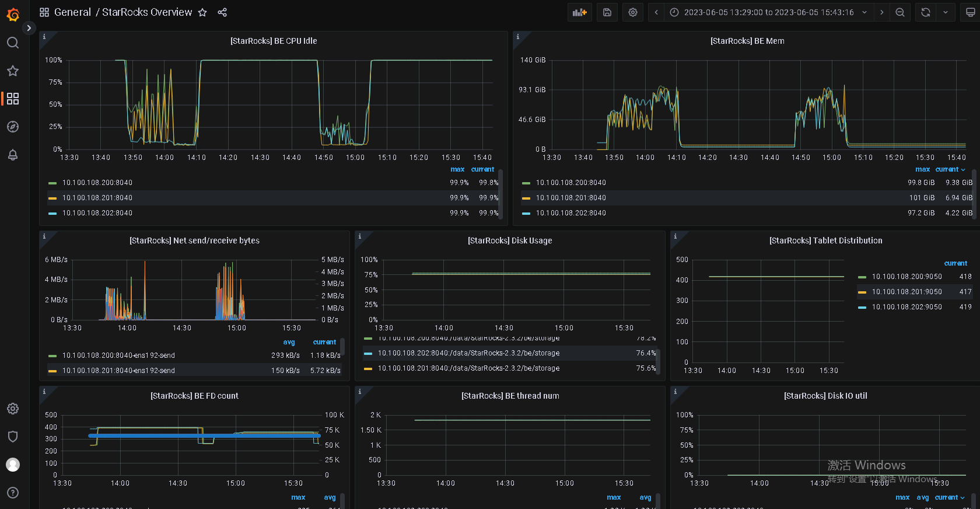Image resolution: width=980 pixels, height=509 pixels.
Task: Open the Starred dashboards sidebar icon
Action: 13,71
